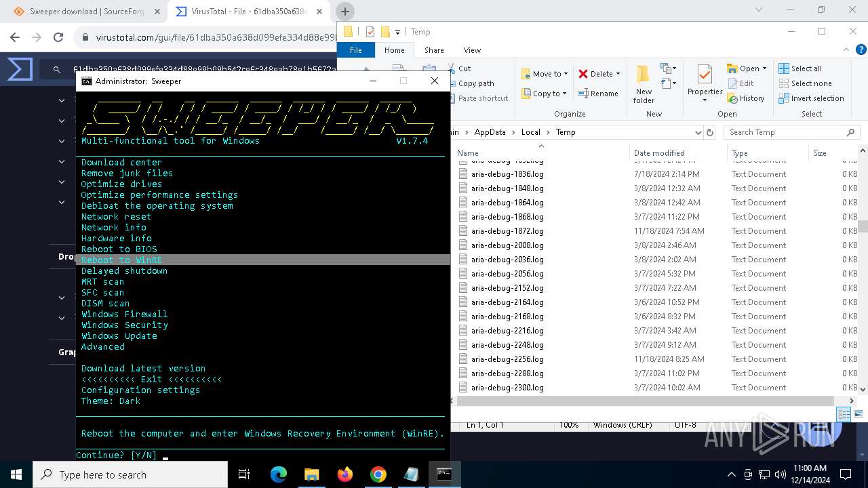The image size is (868, 488).
Task: Click the Properties icon in Quick Access Toolbar
Action: point(370,32)
